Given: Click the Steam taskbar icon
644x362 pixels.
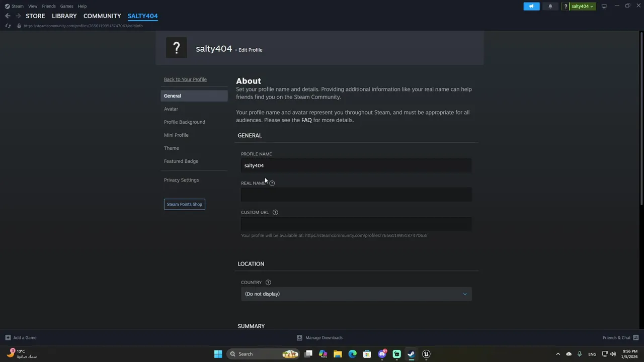Looking at the screenshot, I should (411, 354).
